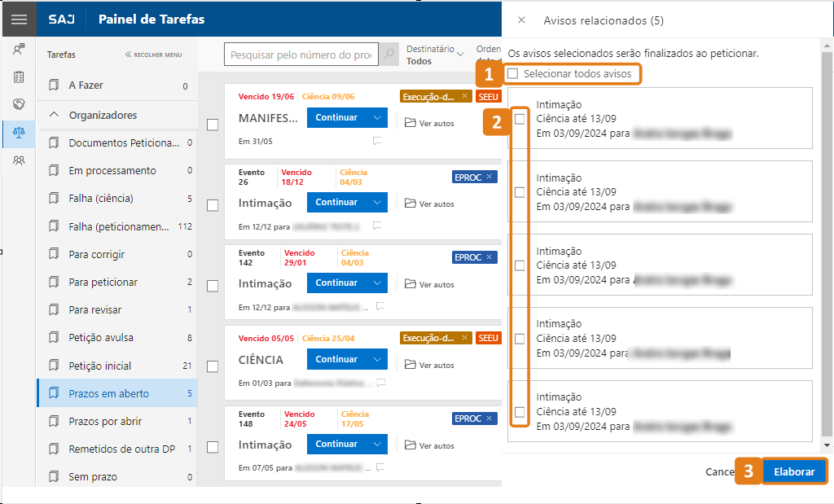Tick the checkbox for the Evento 142 card
Image resolution: width=834 pixels, height=504 pixels.
[x=213, y=286]
